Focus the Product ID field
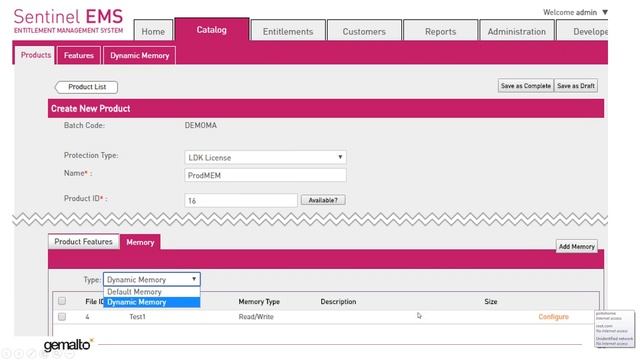The image size is (640, 360). [241, 200]
